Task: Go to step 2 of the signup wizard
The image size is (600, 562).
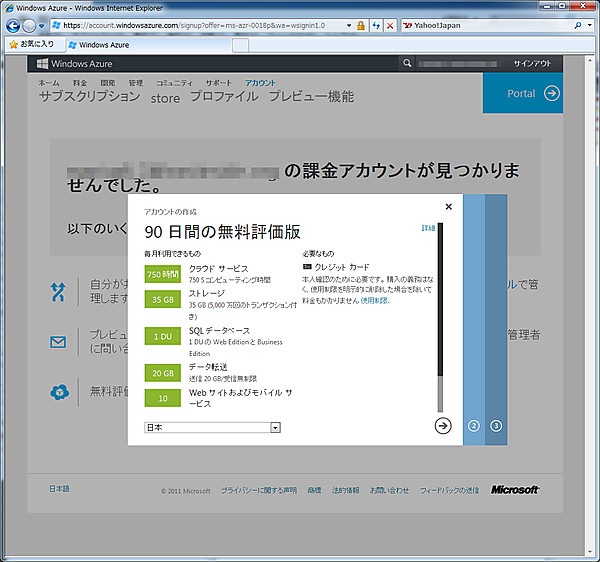Action: tap(473, 426)
